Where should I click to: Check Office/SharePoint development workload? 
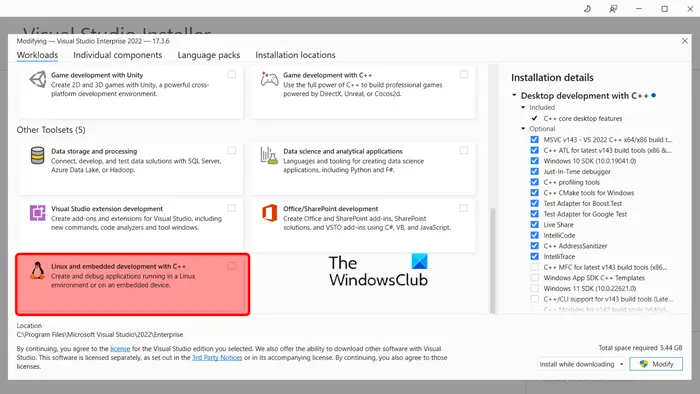point(464,208)
